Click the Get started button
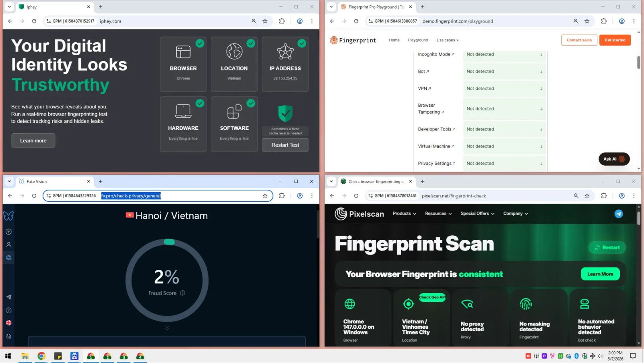Screen dimensions: 644x363 pos(615,40)
